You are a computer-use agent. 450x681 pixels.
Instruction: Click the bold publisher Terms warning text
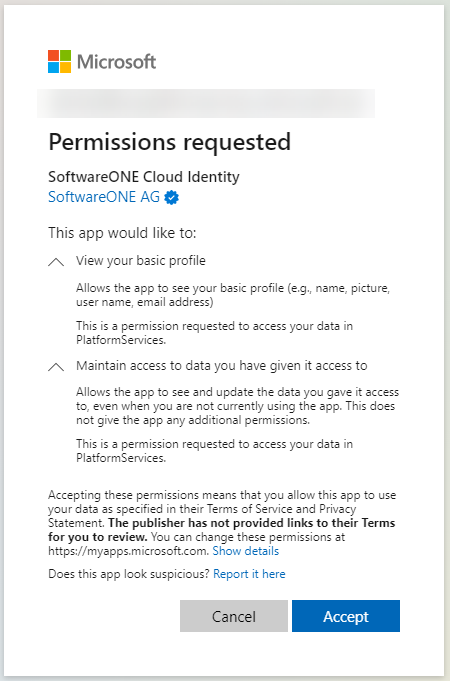click(x=222, y=530)
